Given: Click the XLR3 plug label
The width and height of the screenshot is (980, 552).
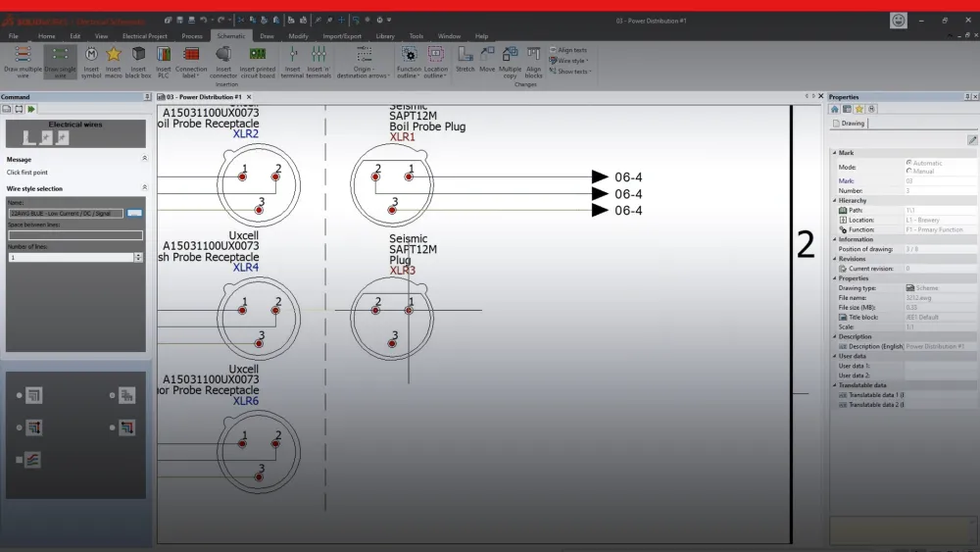Looking at the screenshot, I should coord(402,270).
